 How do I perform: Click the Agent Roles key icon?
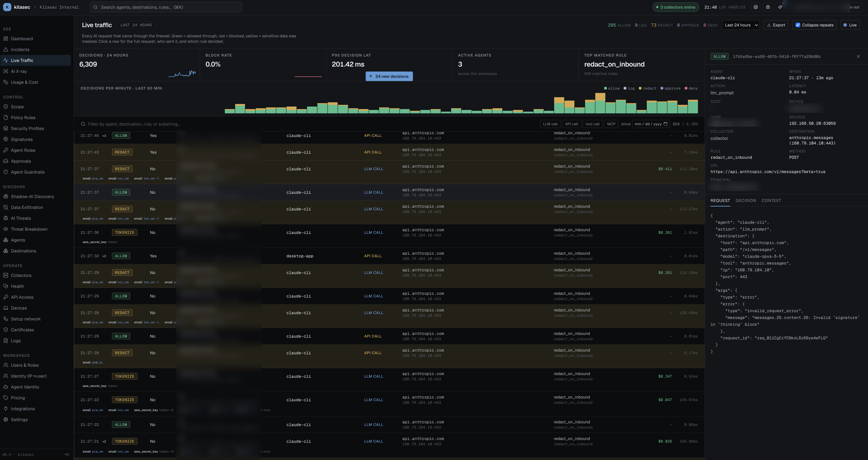click(6, 150)
